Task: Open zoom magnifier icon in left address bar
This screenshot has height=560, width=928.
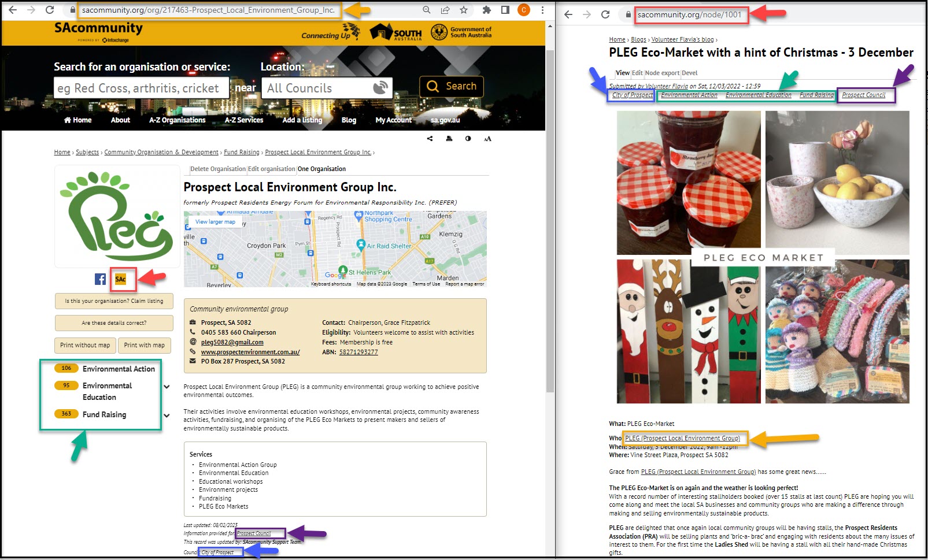Action: click(427, 10)
